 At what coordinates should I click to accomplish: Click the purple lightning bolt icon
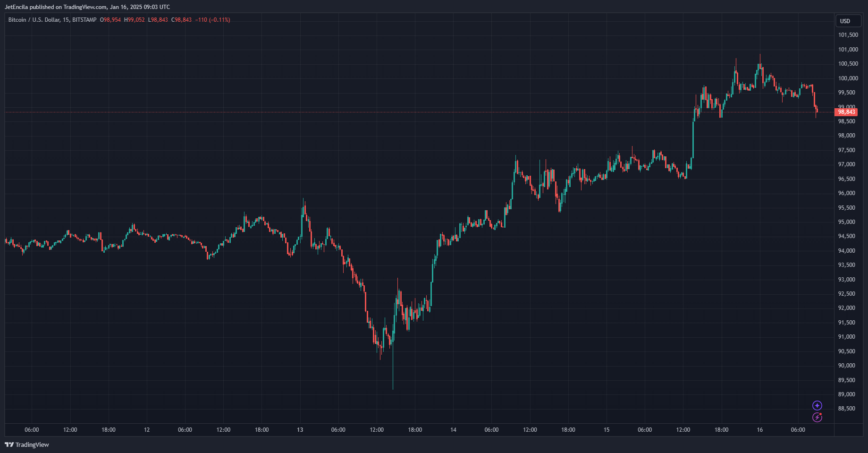[817, 417]
